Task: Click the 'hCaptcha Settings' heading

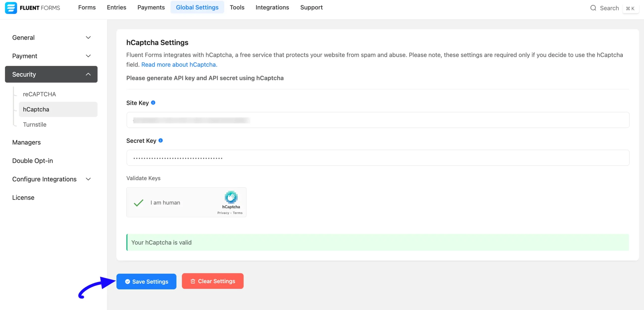Action: point(157,42)
